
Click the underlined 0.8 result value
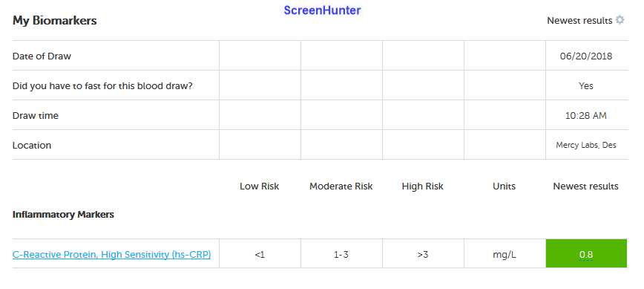pos(586,255)
